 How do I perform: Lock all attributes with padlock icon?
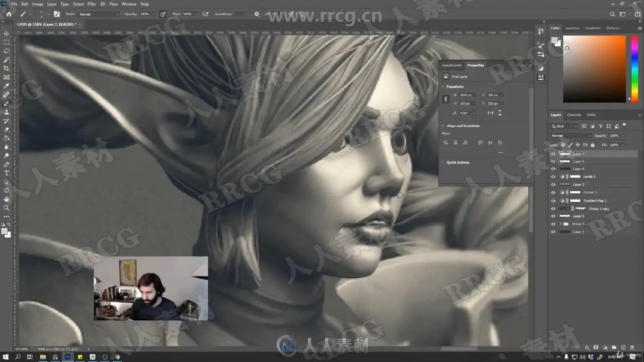point(592,145)
